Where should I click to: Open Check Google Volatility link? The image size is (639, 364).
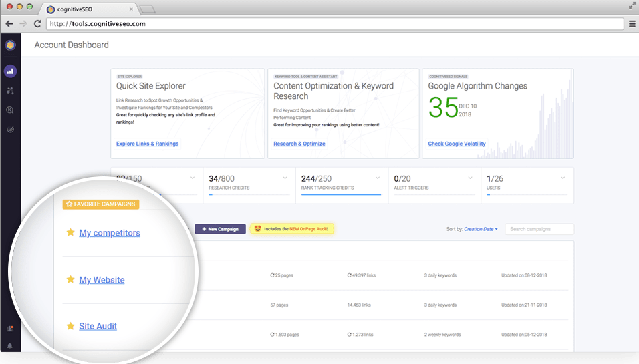[x=457, y=144]
